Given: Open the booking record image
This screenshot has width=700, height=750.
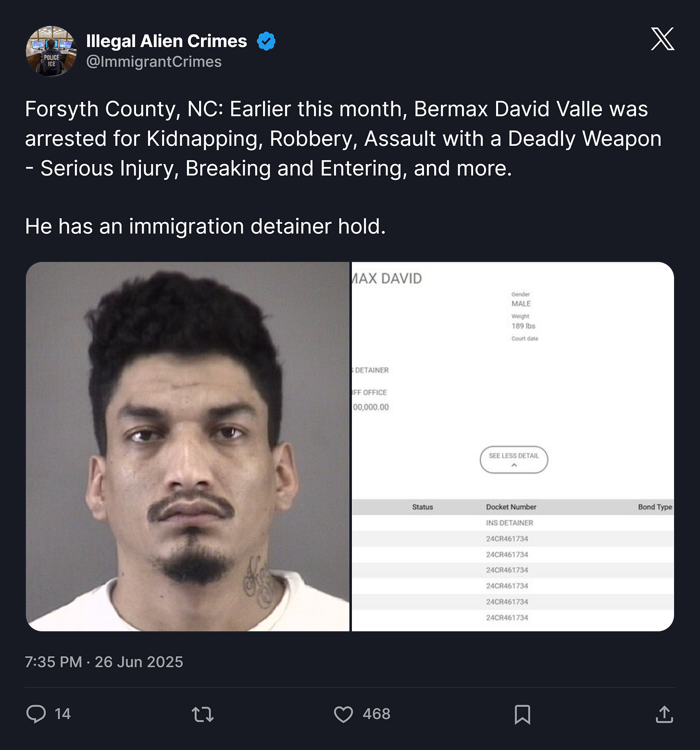Looking at the screenshot, I should [x=513, y=446].
